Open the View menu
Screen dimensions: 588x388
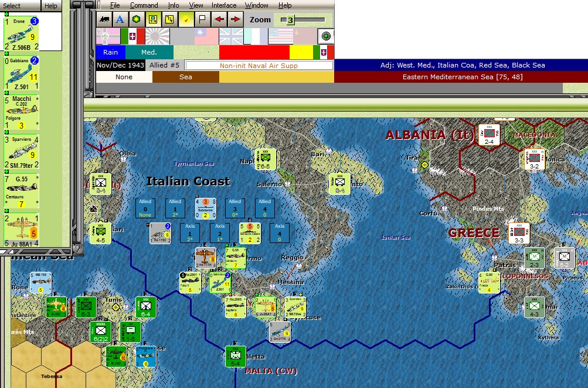click(x=196, y=5)
